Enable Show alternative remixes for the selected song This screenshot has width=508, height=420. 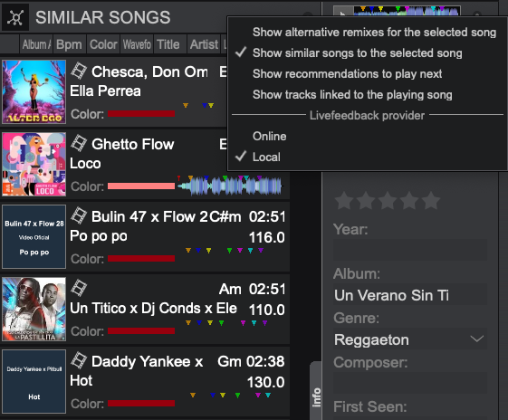[x=374, y=32]
